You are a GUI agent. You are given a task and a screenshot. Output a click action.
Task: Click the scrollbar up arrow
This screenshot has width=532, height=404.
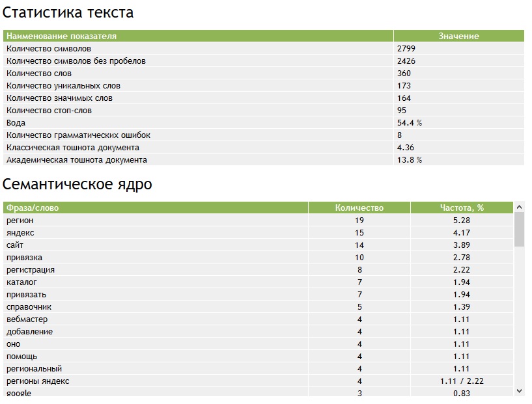(x=519, y=207)
